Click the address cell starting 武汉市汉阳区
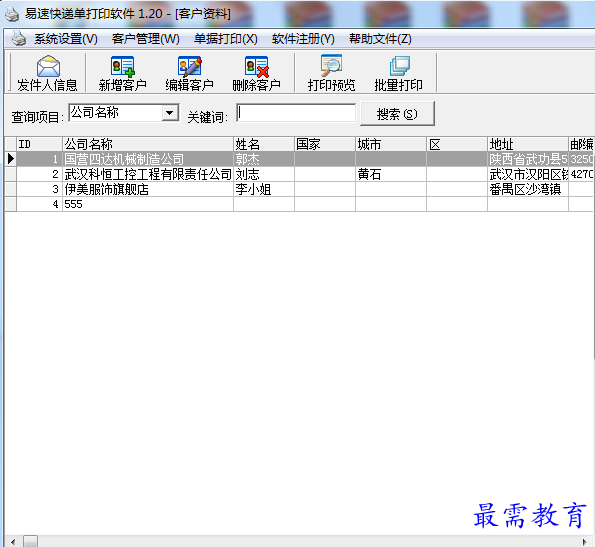This screenshot has height=547, width=595. [x=528, y=174]
